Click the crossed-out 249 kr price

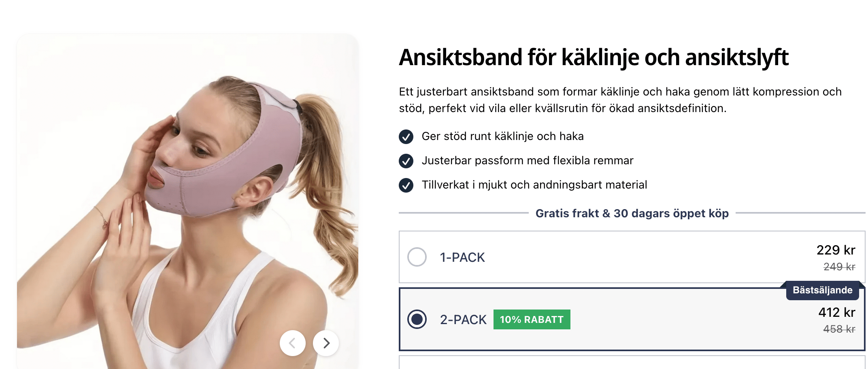[x=839, y=267]
